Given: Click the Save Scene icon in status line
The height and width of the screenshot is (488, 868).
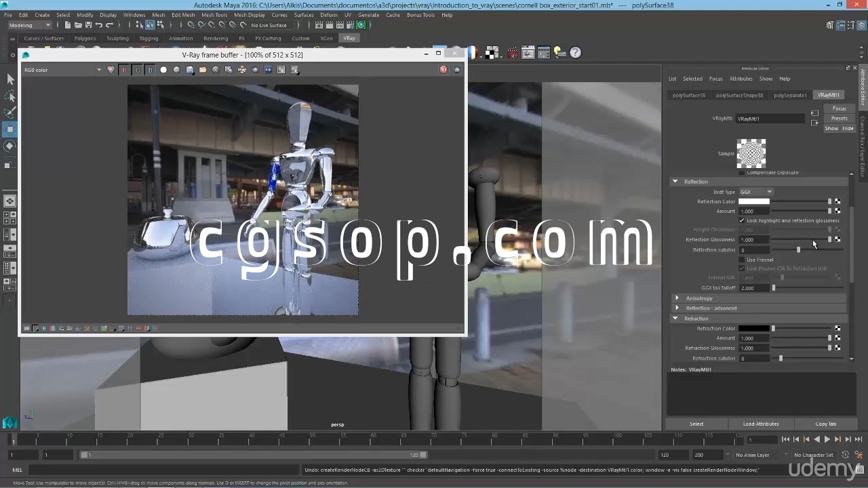Looking at the screenshot, I should click(88, 25).
